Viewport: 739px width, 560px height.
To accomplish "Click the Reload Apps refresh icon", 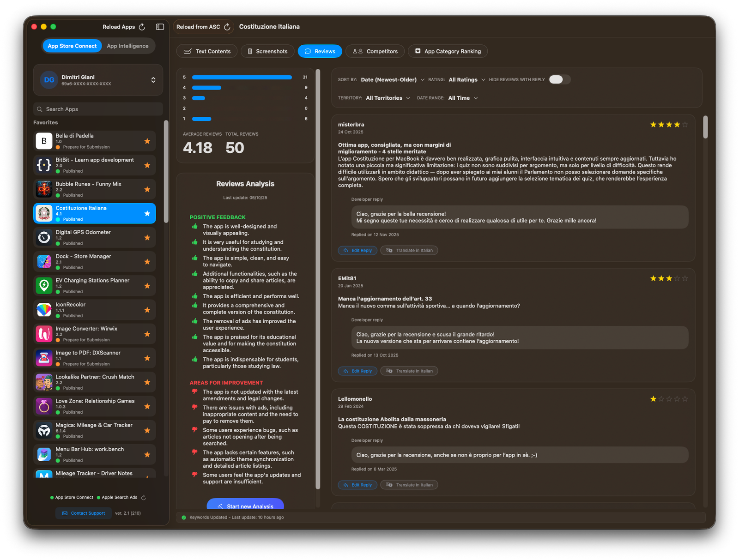I will click(142, 26).
